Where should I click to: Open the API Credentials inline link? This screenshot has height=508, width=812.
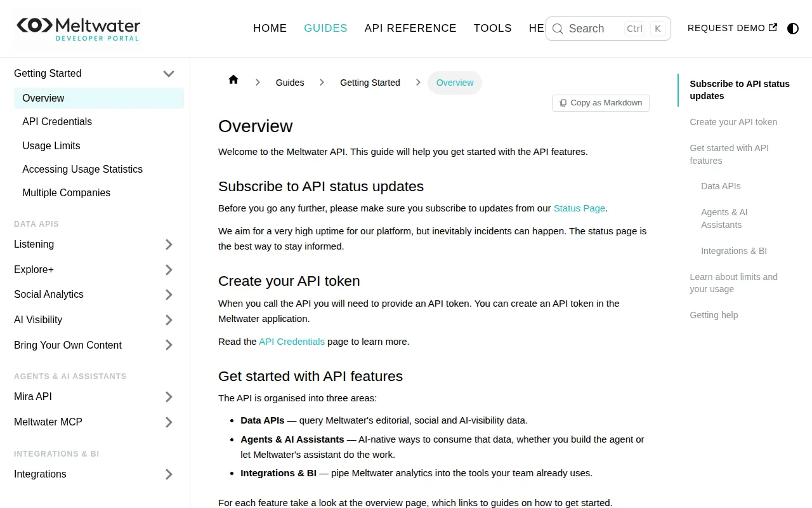pos(292,342)
